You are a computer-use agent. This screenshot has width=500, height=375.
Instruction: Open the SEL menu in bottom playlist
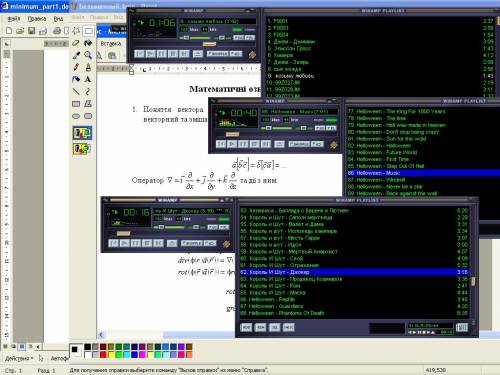(x=275, y=327)
